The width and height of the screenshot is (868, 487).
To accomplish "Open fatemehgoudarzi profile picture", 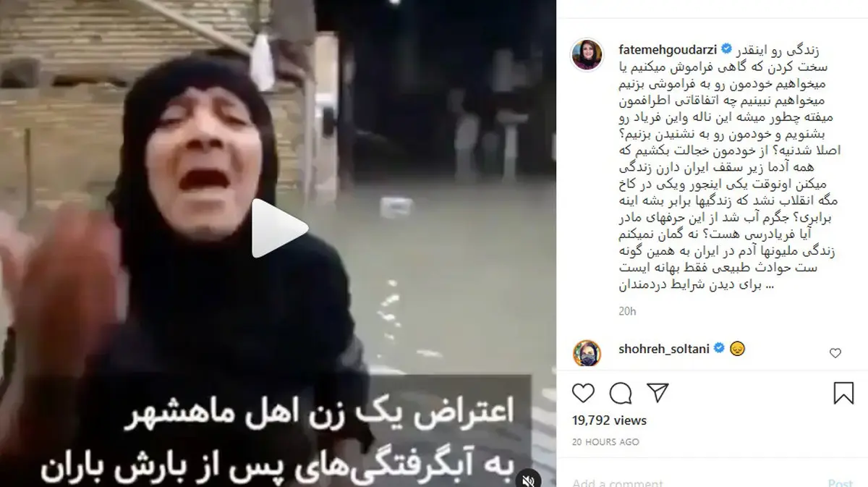I will click(x=584, y=56).
